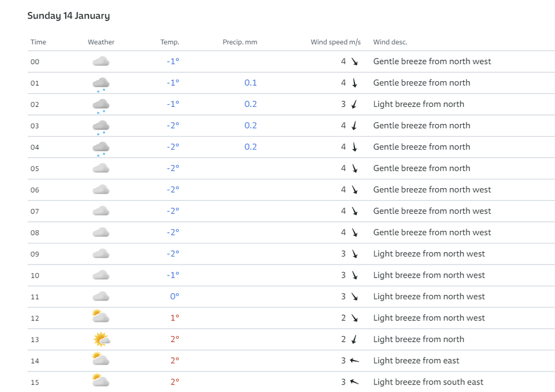555x392 pixels.
Task: Click the Sunday 14 January heading
Action: pos(69,16)
